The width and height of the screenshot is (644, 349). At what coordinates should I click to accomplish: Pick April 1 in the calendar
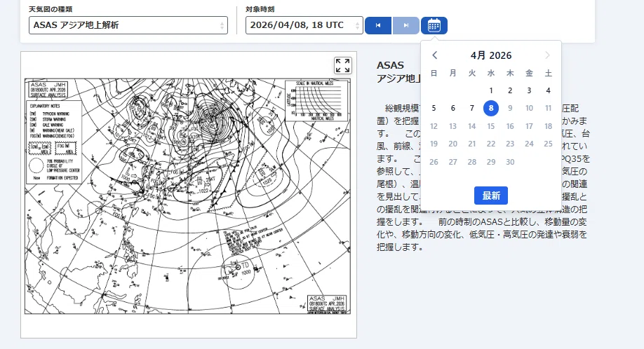[491, 90]
